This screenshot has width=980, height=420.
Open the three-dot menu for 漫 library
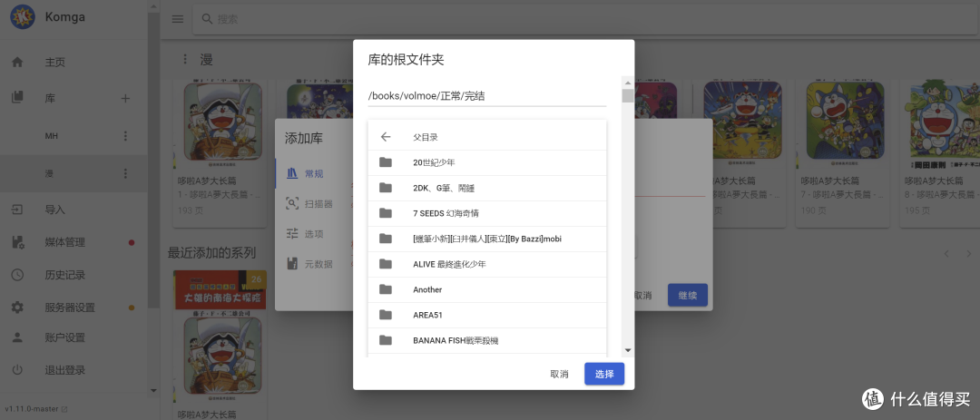(125, 173)
